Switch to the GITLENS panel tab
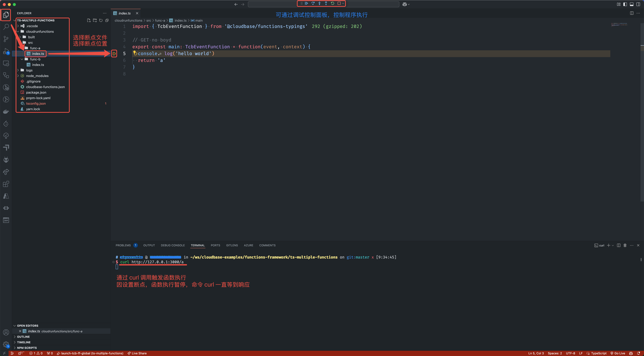The height and width of the screenshot is (356, 644). click(x=232, y=245)
